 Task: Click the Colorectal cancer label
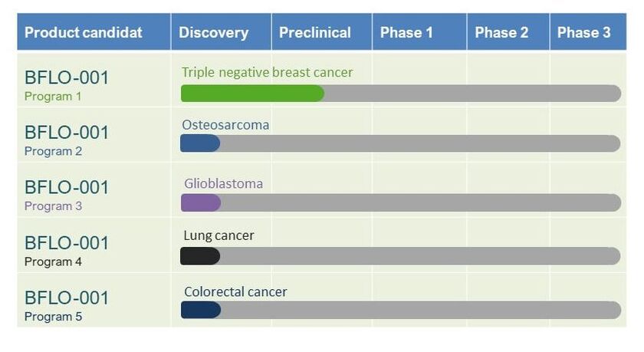[x=235, y=292]
